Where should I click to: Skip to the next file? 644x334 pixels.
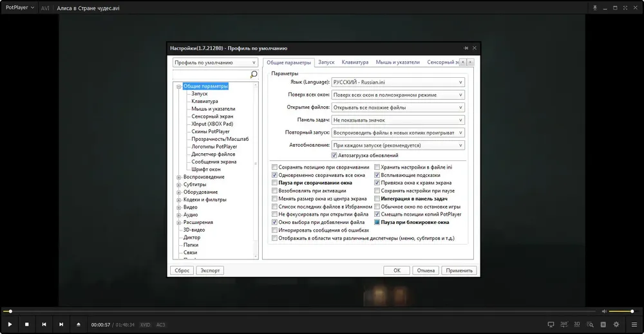click(x=61, y=324)
